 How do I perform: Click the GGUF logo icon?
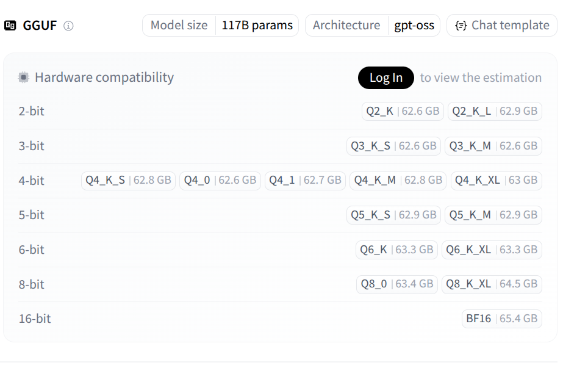point(10,26)
